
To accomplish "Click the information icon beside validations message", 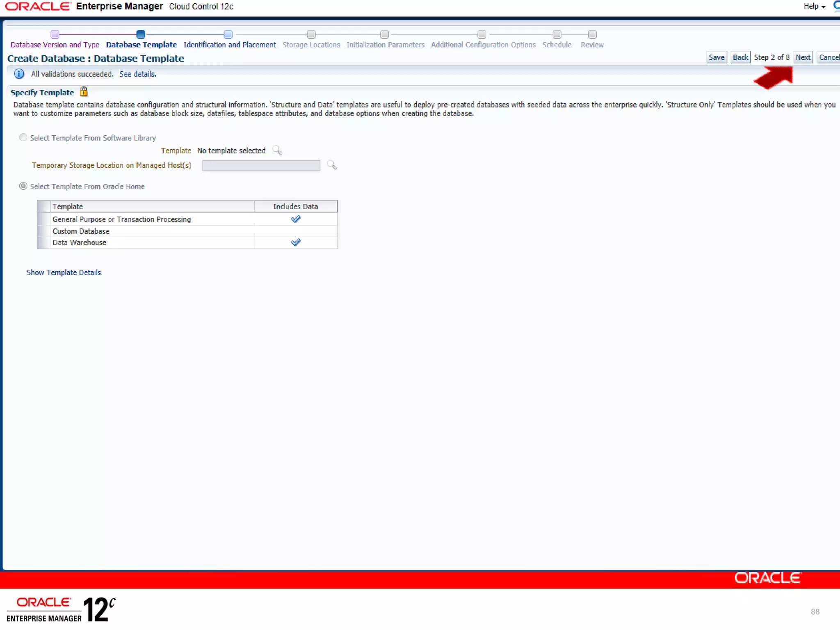I will click(19, 74).
